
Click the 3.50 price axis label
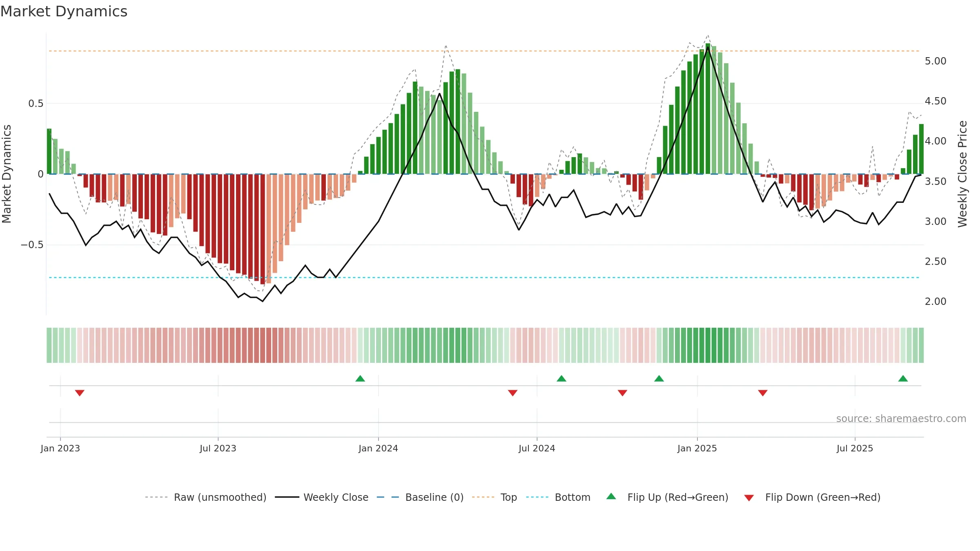935,181
